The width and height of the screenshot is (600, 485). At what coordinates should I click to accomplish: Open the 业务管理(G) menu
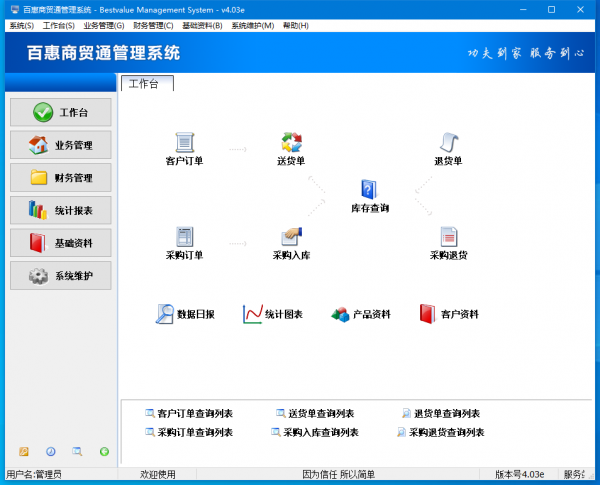pos(104,26)
